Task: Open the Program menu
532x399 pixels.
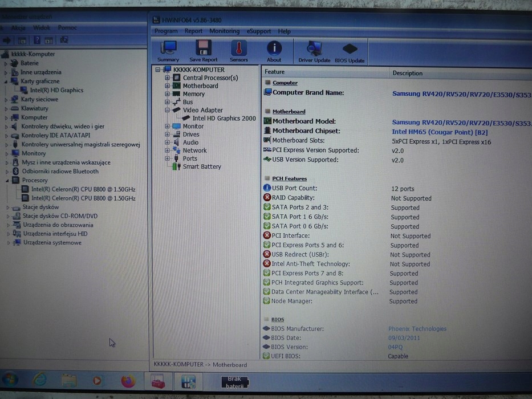Action: pyautogui.click(x=166, y=31)
